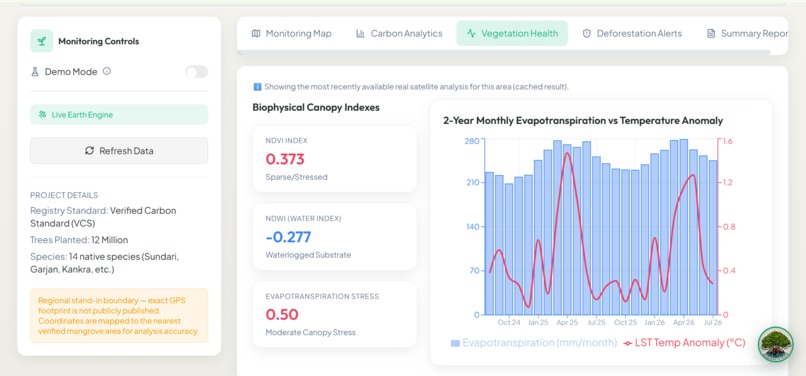Click the stress value 0.50
The image size is (806, 376).
[x=282, y=314]
